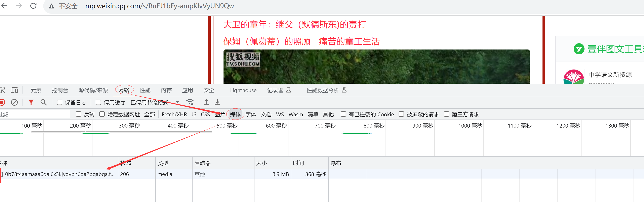Image resolution: width=644 pixels, height=202 pixels.
Task: Switch to the 性能 tab
Action: [x=145, y=90]
